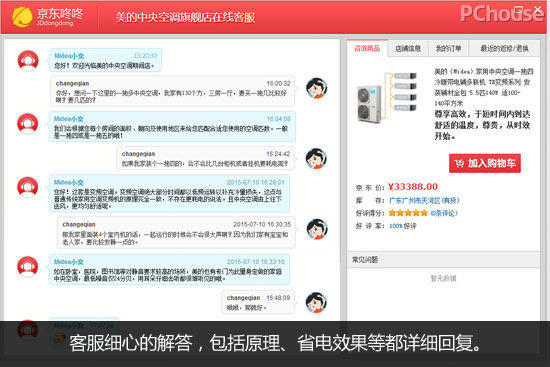550x367 pixels.
Task: Click the 广东广州市天河区 stock location link
Action: tap(424, 200)
